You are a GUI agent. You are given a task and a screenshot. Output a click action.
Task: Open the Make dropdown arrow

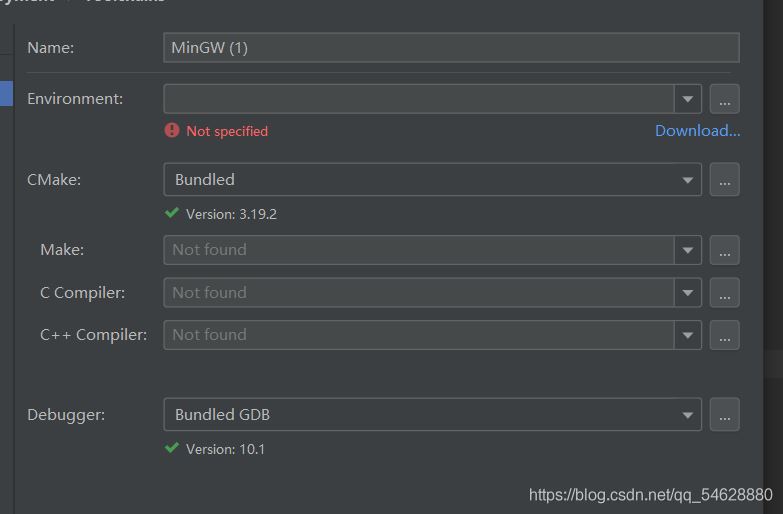point(687,250)
